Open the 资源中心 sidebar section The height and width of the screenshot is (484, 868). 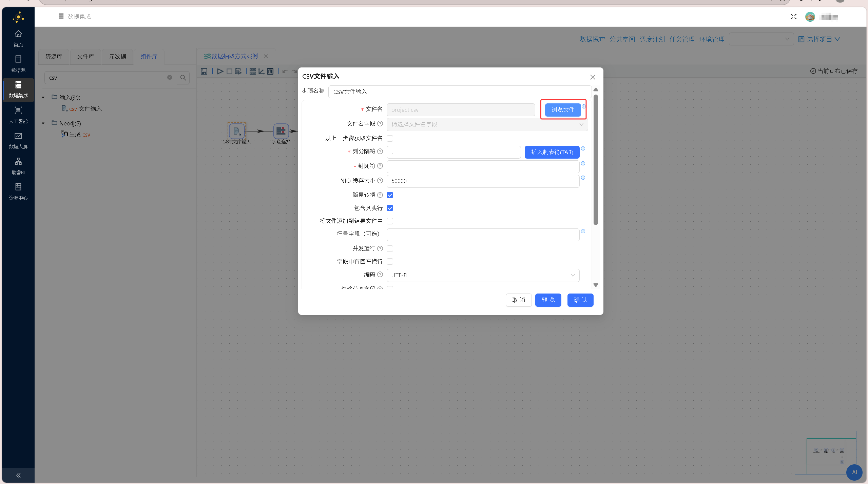click(x=18, y=191)
